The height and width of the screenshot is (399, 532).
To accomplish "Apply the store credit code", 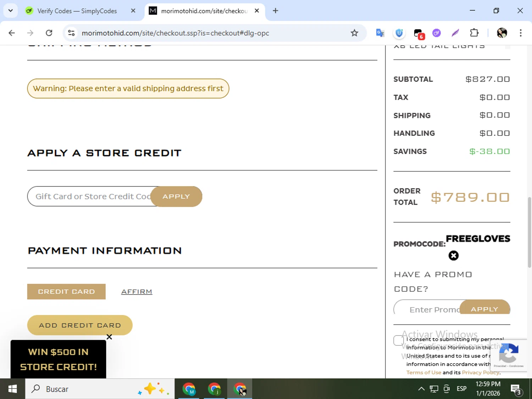I will point(176,196).
